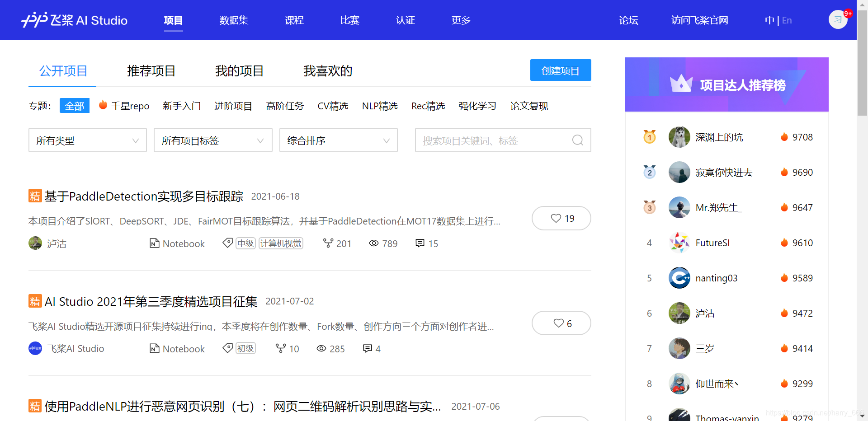The width and height of the screenshot is (868, 421).
Task: Click the views eye icon showing 285
Action: (321, 348)
